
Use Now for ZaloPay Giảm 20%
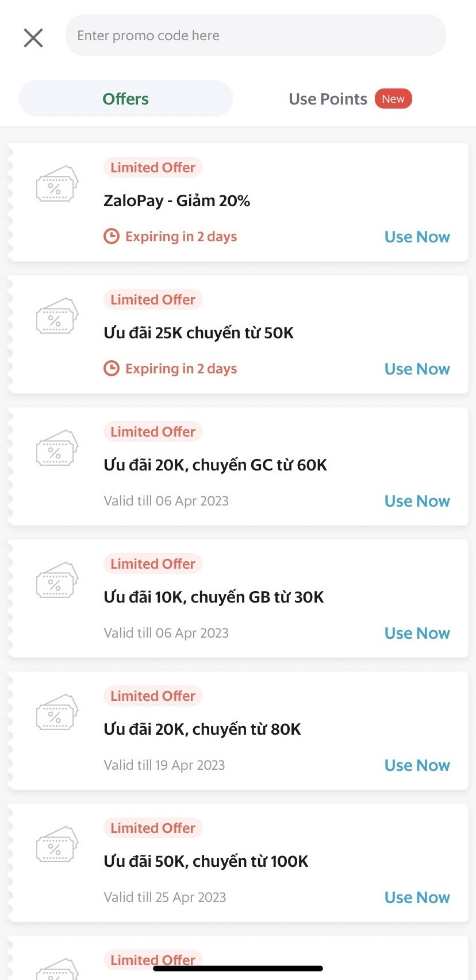417,237
